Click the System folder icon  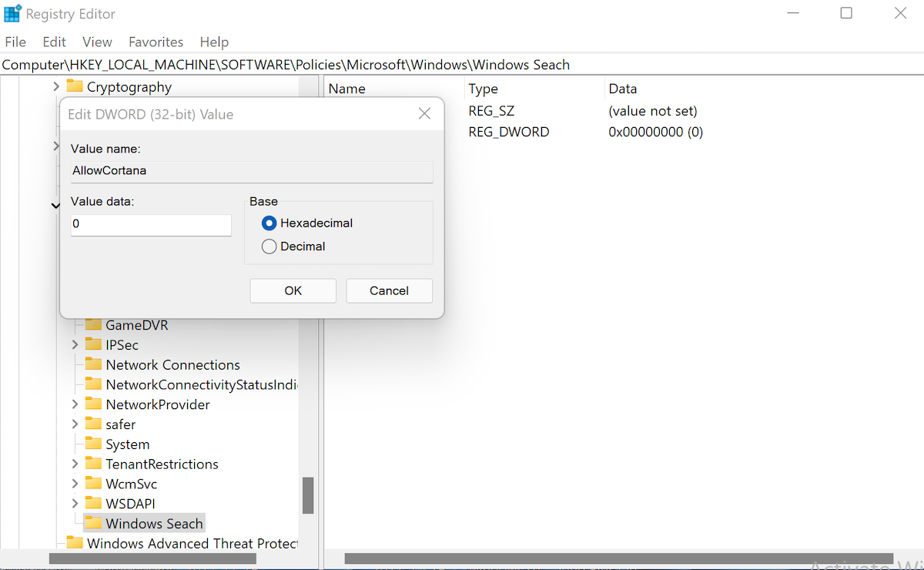tap(93, 444)
